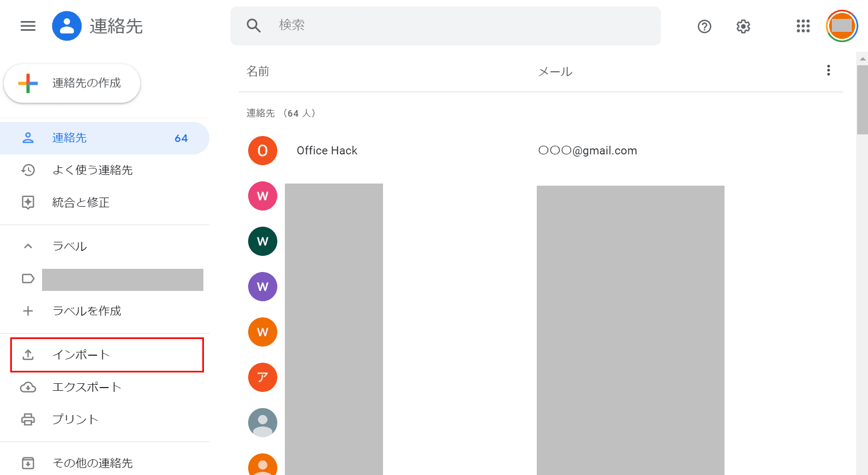Click the 連絡先 app title text
The width and height of the screenshot is (868, 475).
click(116, 26)
